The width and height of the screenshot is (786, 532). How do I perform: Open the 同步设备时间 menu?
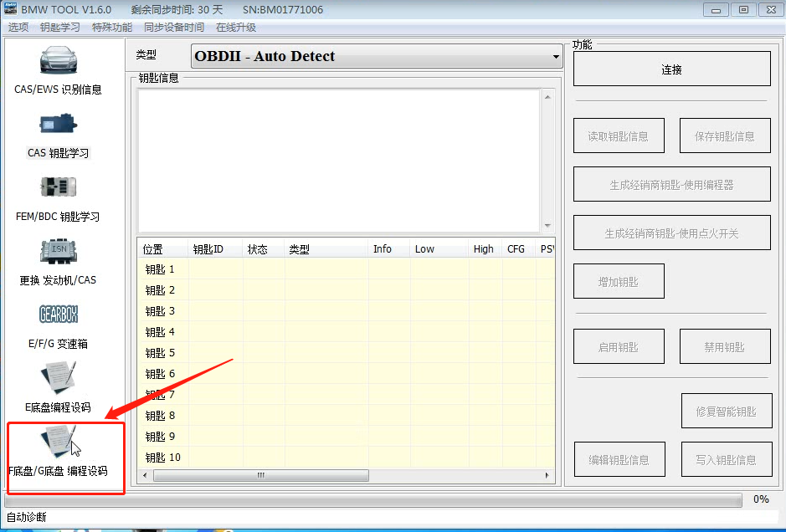tap(174, 27)
